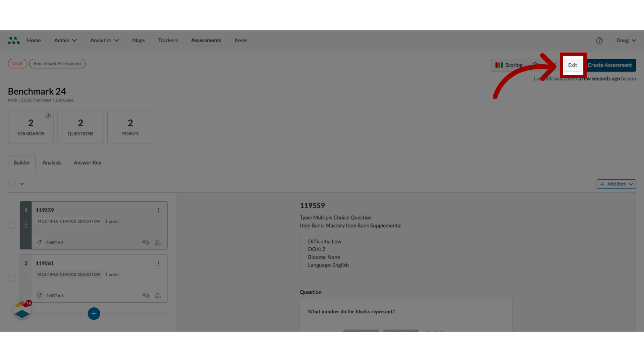Screen dimensions: 644x362
Task: Click the visibility toggle for item 119561
Action: [x=146, y=295]
